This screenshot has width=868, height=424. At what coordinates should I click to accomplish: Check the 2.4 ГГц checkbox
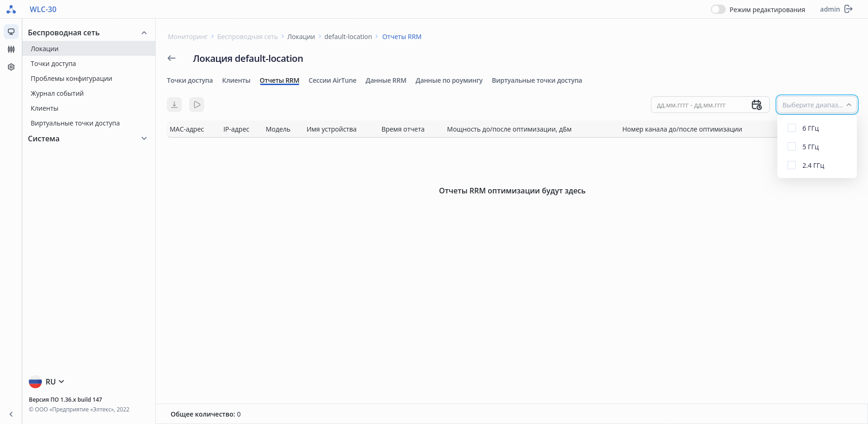click(792, 165)
